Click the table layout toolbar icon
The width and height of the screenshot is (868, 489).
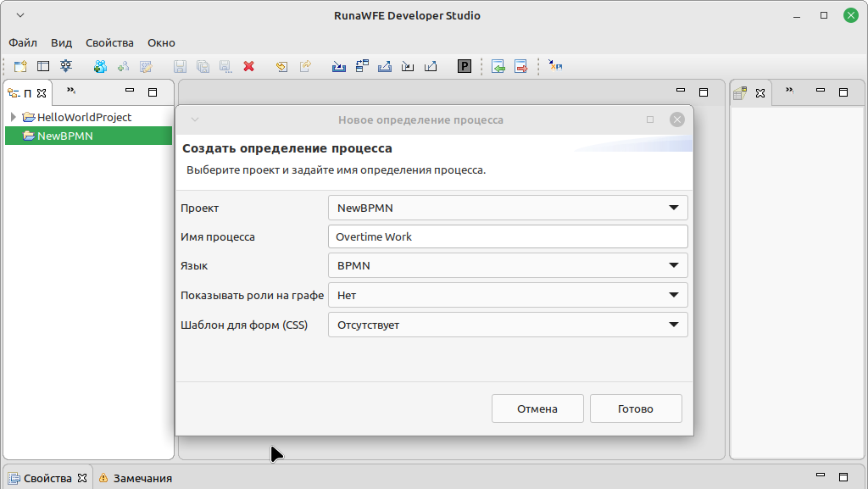click(43, 66)
